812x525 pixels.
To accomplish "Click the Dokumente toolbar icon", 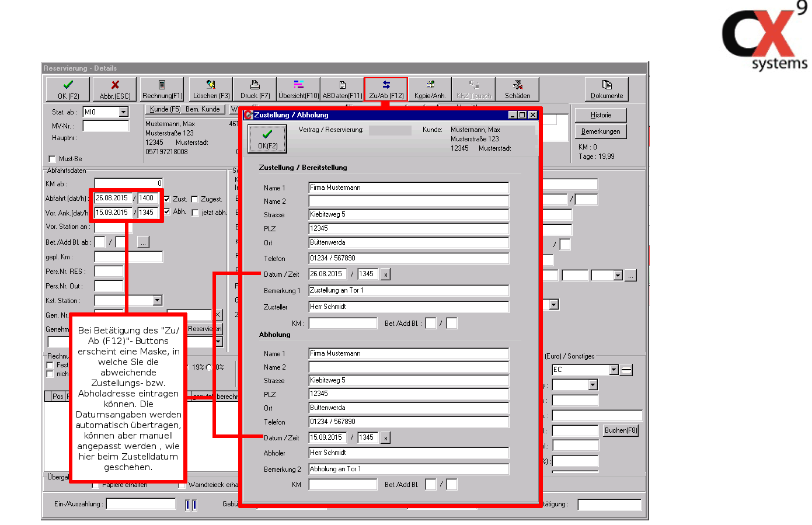I will pyautogui.click(x=607, y=89).
